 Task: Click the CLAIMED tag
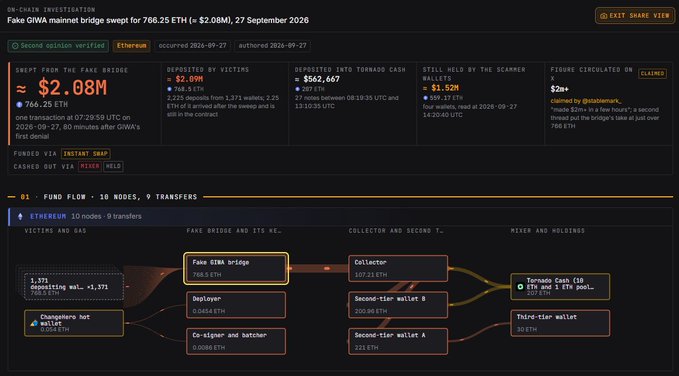652,74
